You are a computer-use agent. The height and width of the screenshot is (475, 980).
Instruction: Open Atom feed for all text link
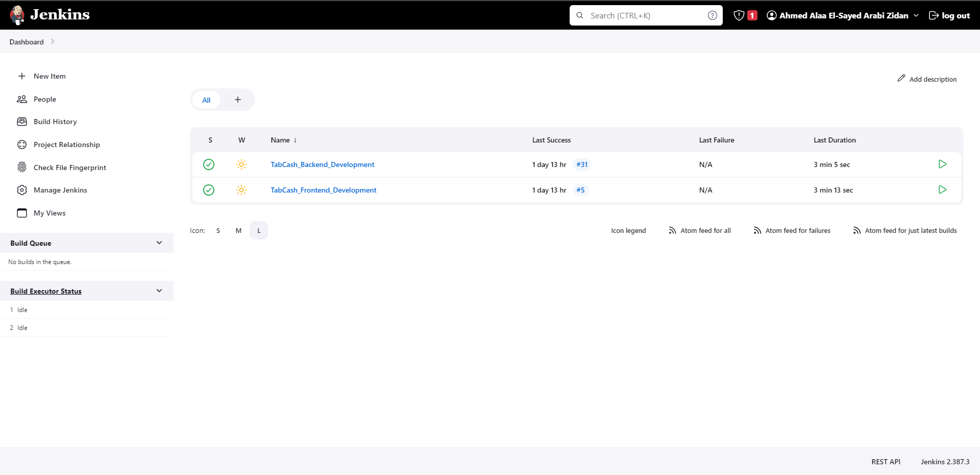tap(705, 230)
